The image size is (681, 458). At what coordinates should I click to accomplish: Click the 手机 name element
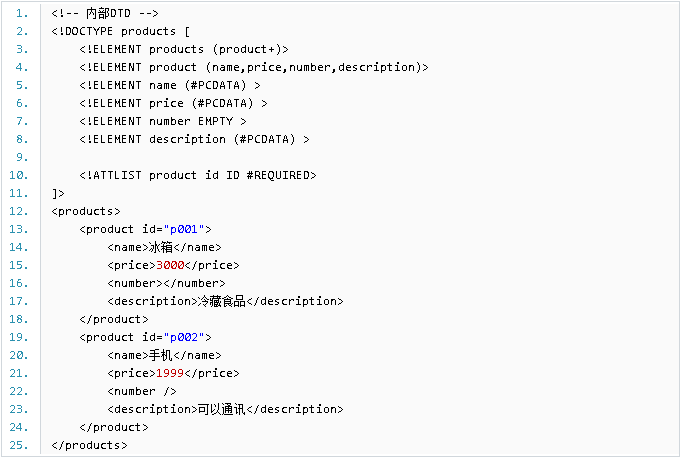click(x=164, y=356)
